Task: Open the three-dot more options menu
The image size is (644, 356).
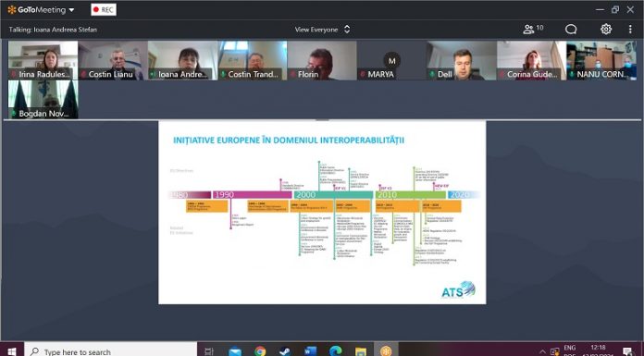Action: (x=630, y=30)
